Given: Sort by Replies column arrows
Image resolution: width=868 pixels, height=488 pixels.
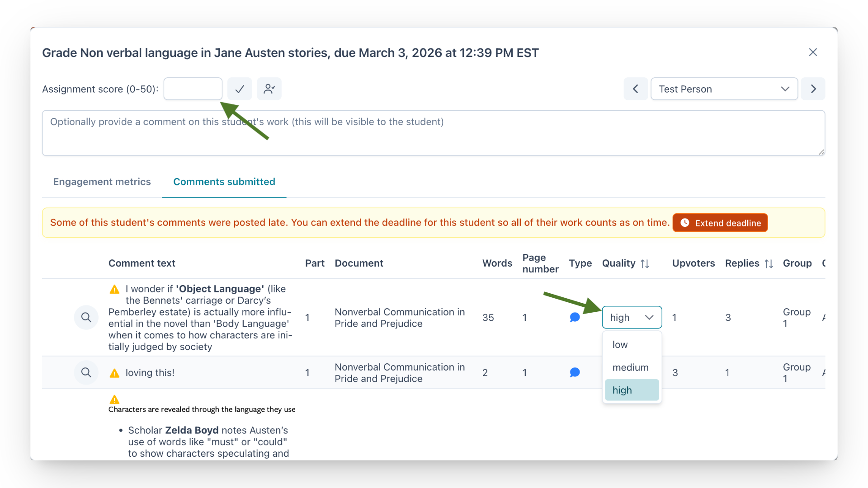Looking at the screenshot, I should 769,263.
